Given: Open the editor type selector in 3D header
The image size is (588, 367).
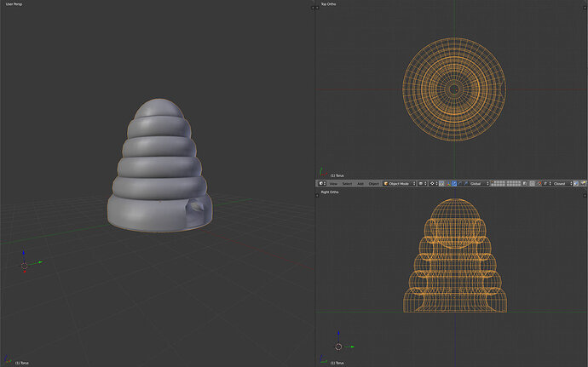Looking at the screenshot, I should [x=322, y=183].
